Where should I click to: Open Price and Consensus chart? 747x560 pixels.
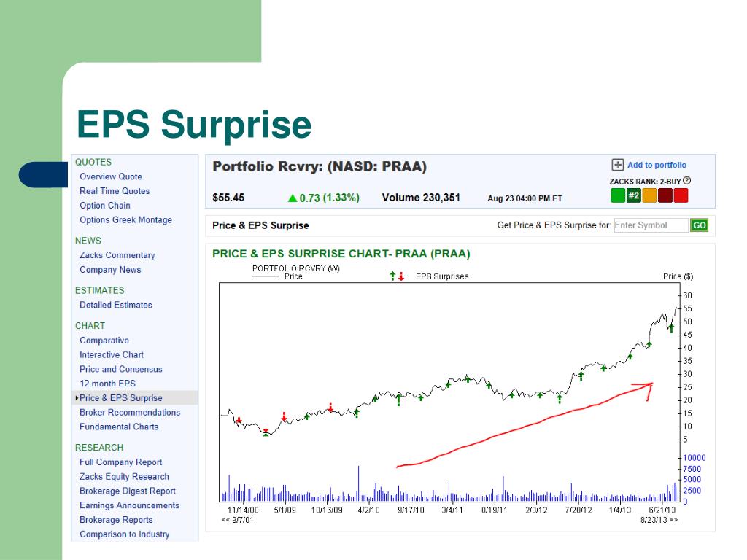coord(121,369)
